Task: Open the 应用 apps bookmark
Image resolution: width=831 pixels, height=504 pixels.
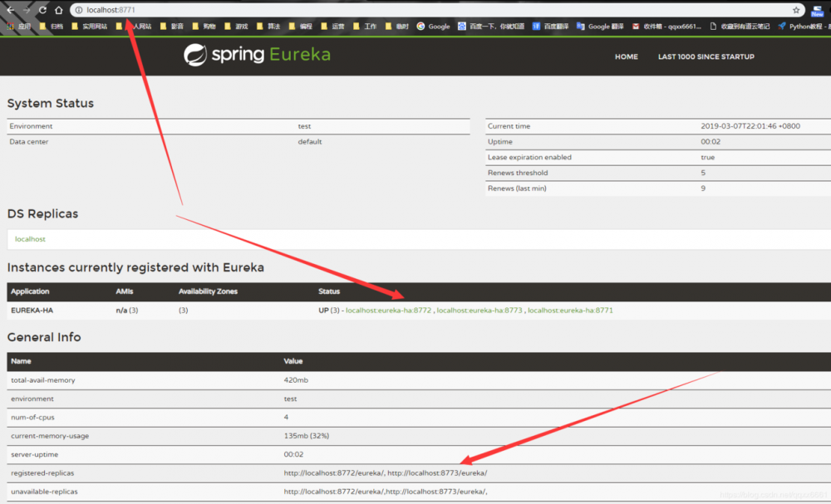Action: 19,26
